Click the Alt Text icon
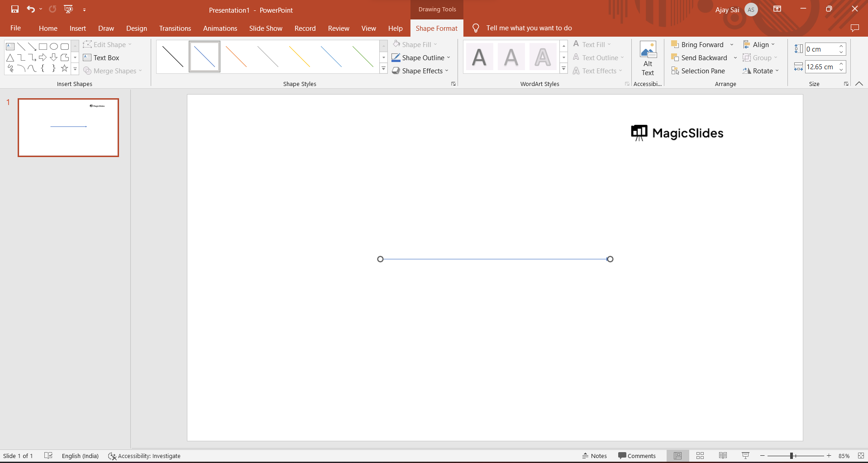Viewport: 868px width, 463px height. click(648, 59)
